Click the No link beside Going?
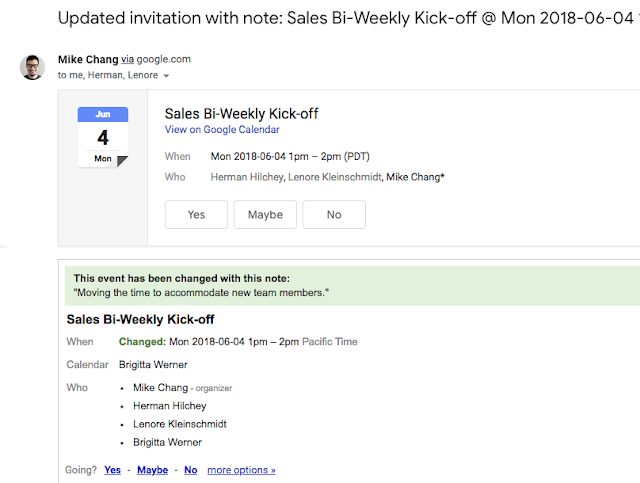Image resolution: width=640 pixels, height=483 pixels. coord(190,470)
